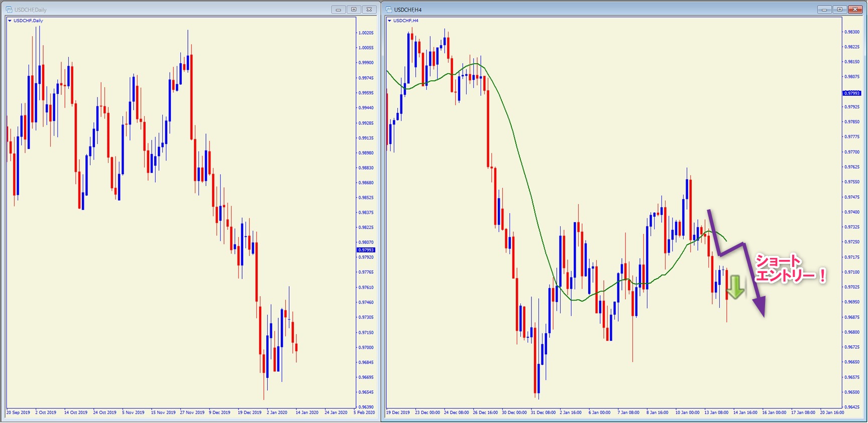
Task: Close the USDCHF,H4 chart window
Action: [855, 10]
